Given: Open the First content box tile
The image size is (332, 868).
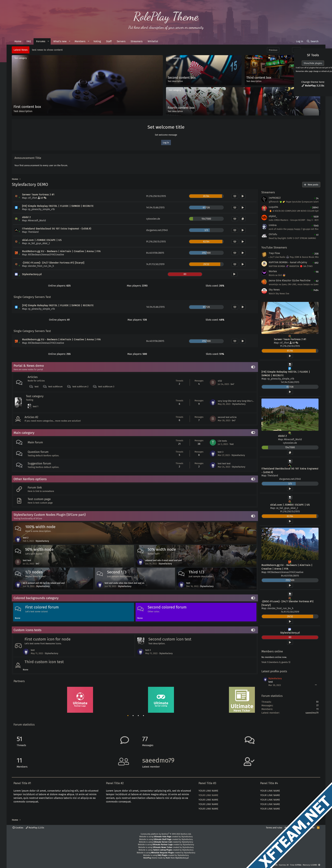Looking at the screenshot, I should [87, 85].
